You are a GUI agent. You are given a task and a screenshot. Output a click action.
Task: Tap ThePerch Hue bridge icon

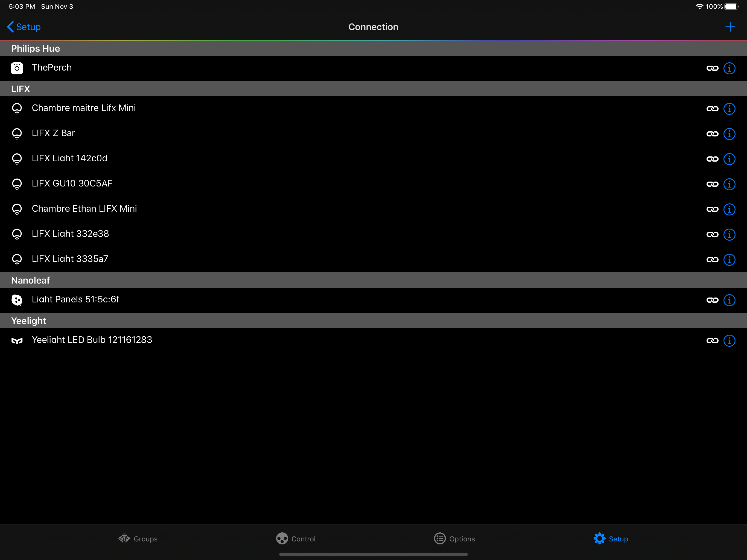tap(17, 68)
